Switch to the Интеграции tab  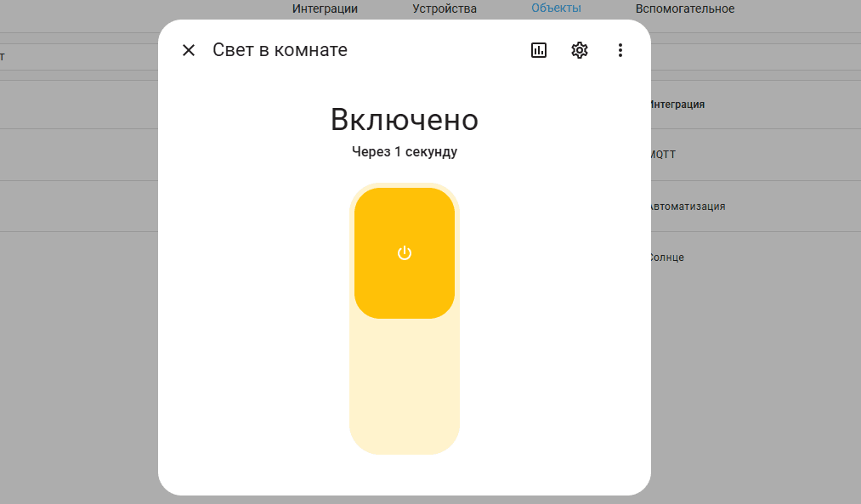[325, 8]
